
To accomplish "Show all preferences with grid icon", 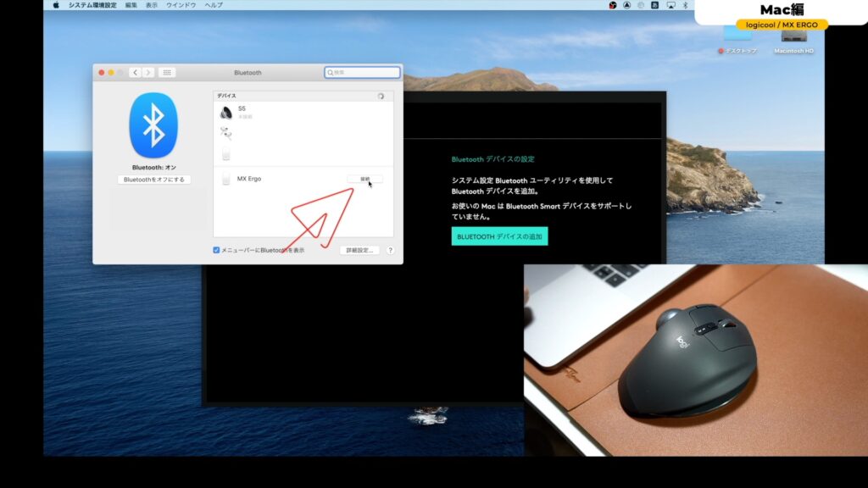I will point(167,73).
